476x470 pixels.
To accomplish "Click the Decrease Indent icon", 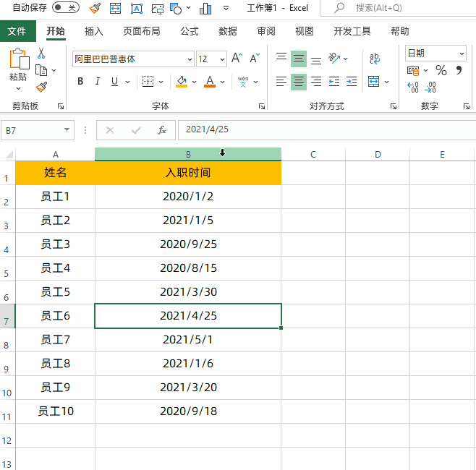I will (334, 82).
